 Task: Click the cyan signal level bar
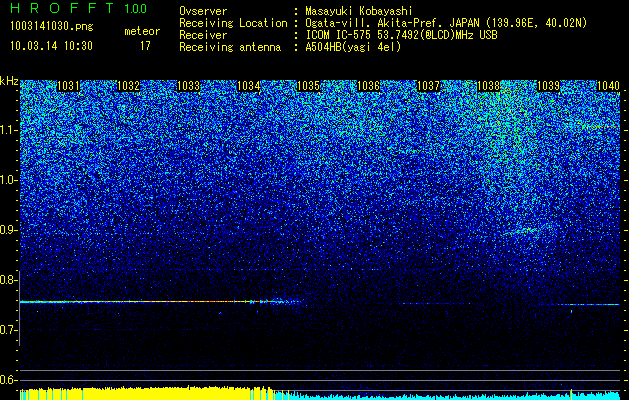coord(446,396)
